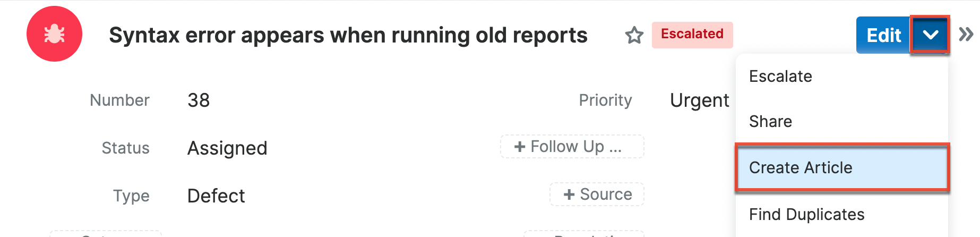980x237 pixels.
Task: Click the red bug module icon
Action: pos(54,34)
